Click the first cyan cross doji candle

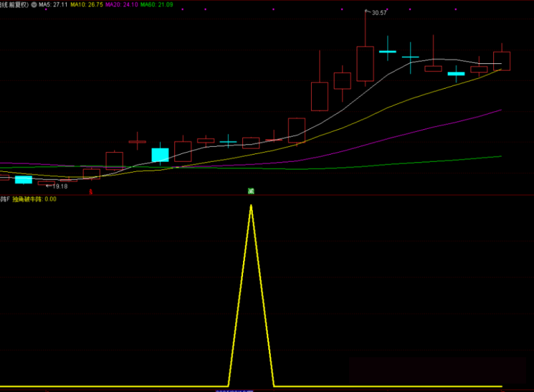228,142
